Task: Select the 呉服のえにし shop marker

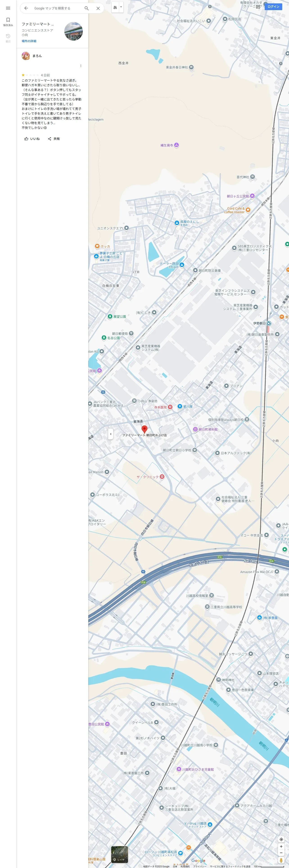Action: click(177, 223)
